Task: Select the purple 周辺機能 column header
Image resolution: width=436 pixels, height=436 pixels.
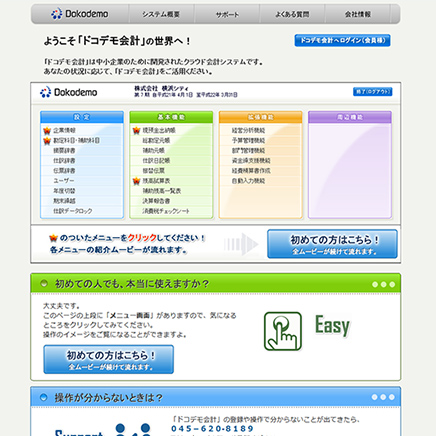Action: (350, 117)
